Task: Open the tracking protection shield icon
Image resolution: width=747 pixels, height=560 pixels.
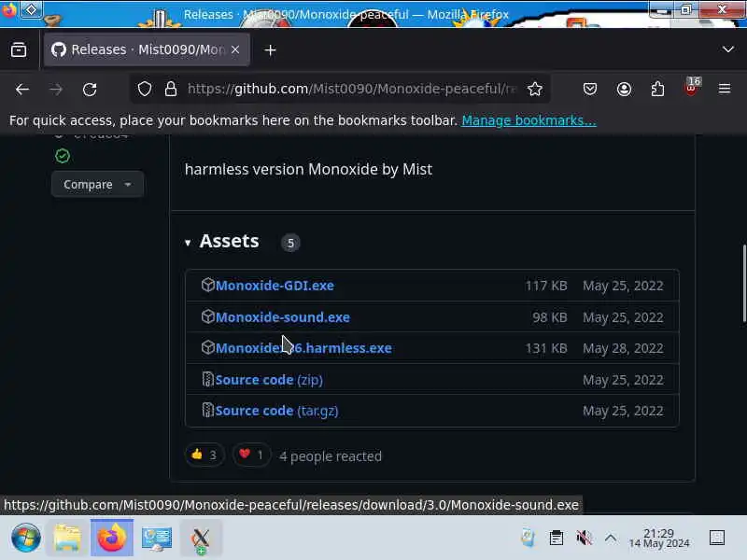Action: (x=145, y=89)
